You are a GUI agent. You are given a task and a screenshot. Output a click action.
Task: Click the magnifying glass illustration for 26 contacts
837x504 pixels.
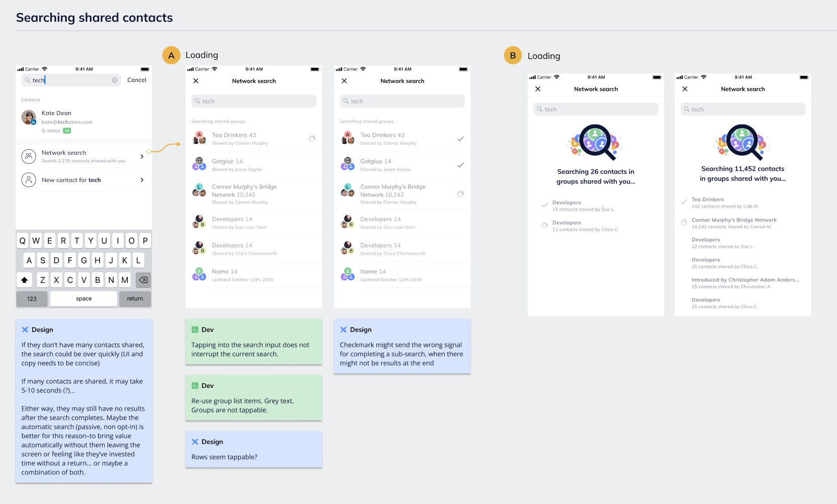pos(595,142)
